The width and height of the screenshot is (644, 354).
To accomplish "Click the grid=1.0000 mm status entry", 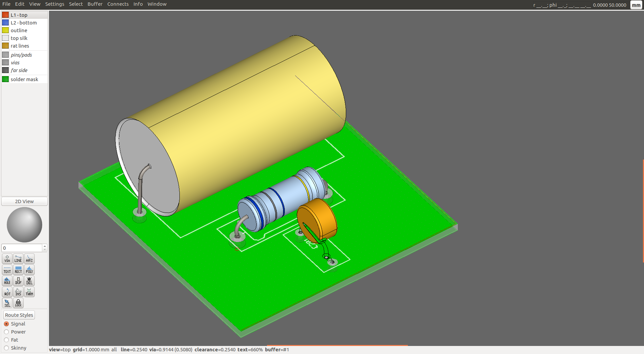I will (91, 350).
